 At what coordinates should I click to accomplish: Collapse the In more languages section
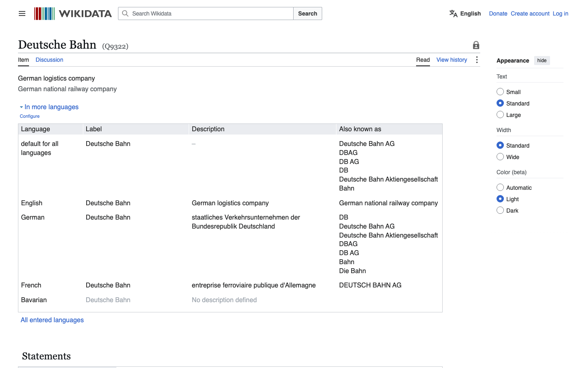click(49, 107)
